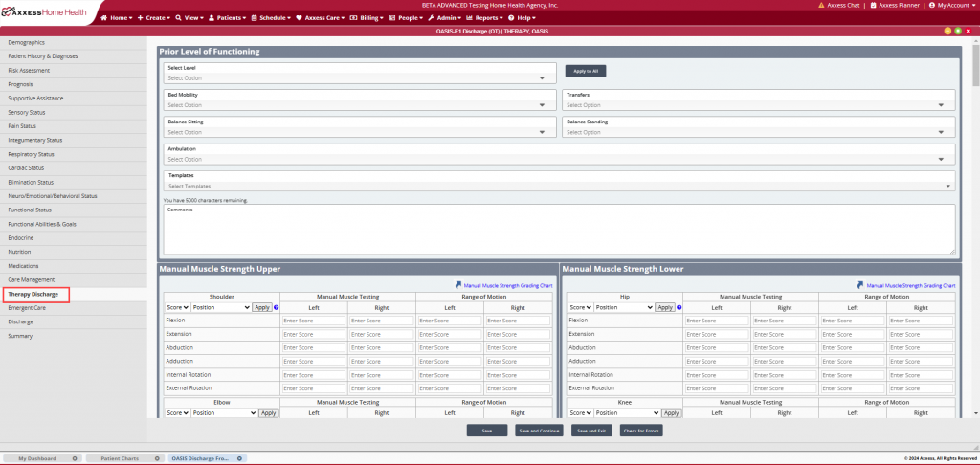Click the Comments text area
The width and height of the screenshot is (980, 465).
[559, 230]
